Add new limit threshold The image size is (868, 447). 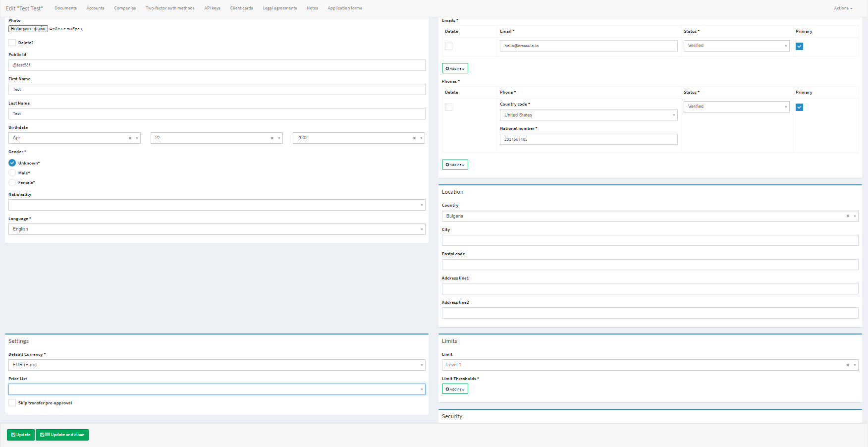(x=455, y=389)
